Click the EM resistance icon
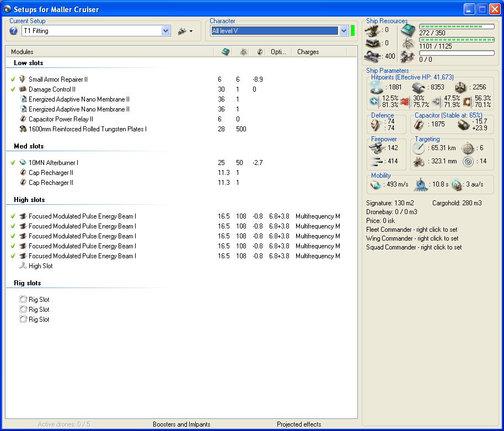The image size is (504, 431). pos(374,102)
